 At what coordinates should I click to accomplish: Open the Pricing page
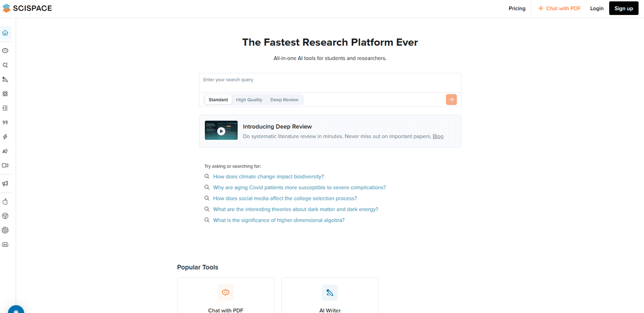[x=517, y=9]
